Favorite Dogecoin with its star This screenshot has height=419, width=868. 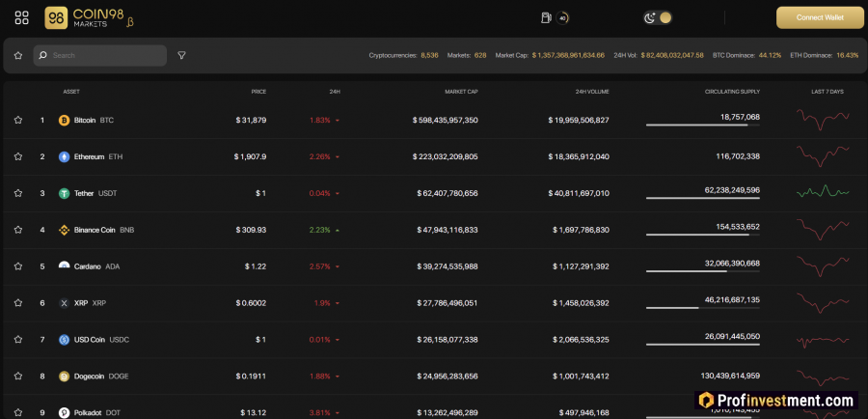17,376
